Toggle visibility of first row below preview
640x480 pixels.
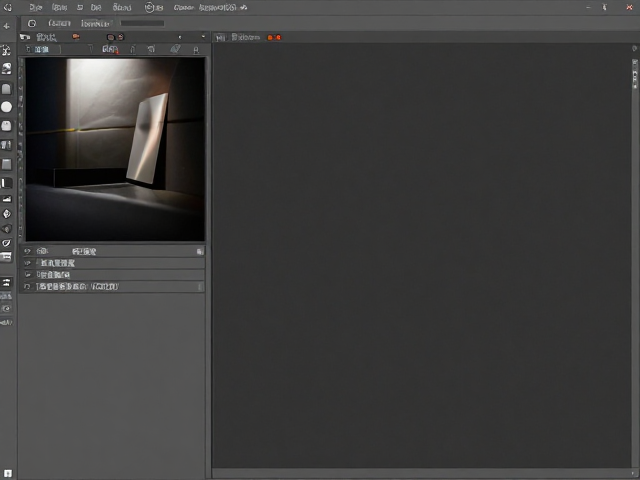27,251
